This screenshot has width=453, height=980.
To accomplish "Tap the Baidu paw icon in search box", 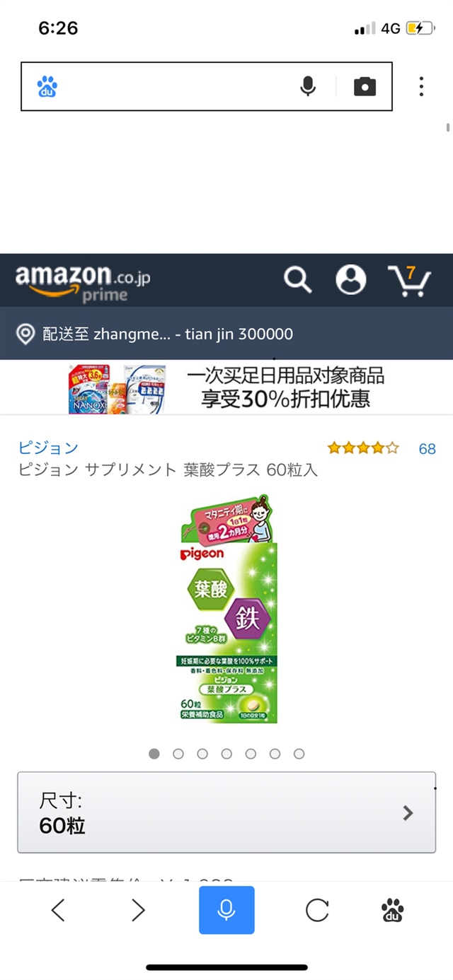I will pyautogui.click(x=47, y=87).
